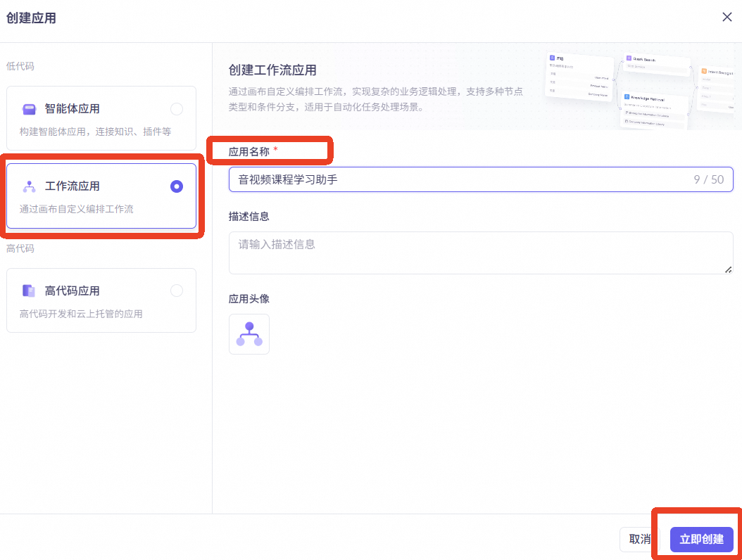Click the 应用头像 label

[x=249, y=299]
